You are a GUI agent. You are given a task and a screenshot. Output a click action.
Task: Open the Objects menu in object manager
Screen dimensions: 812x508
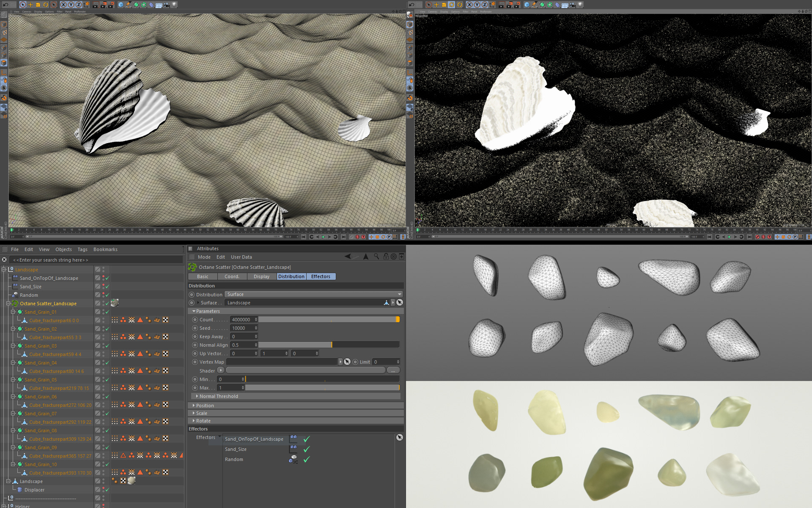coord(63,249)
